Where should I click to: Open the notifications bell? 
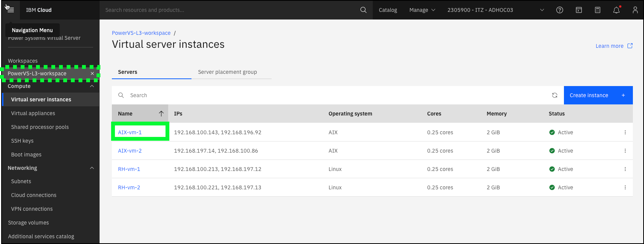616,10
